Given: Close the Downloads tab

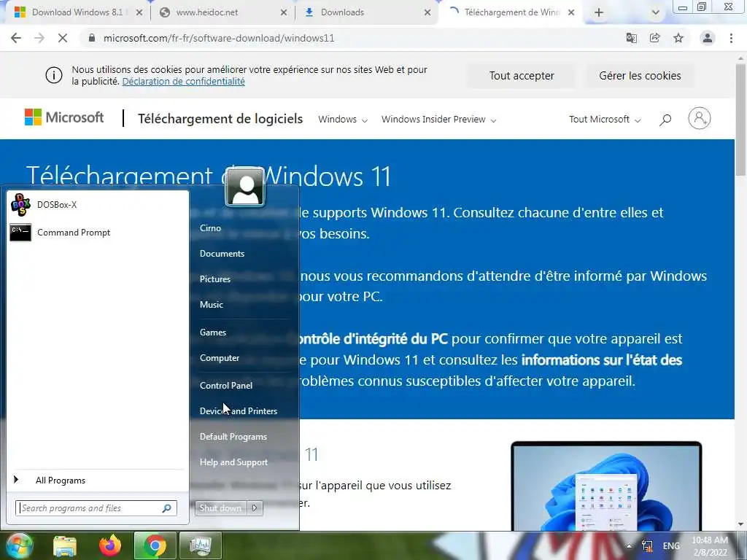Looking at the screenshot, I should pyautogui.click(x=427, y=12).
